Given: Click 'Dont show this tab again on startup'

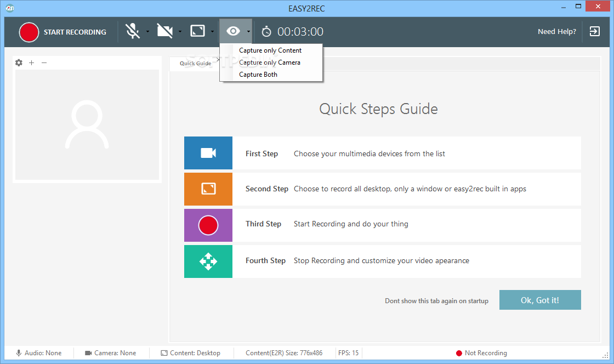Looking at the screenshot, I should point(436,301).
